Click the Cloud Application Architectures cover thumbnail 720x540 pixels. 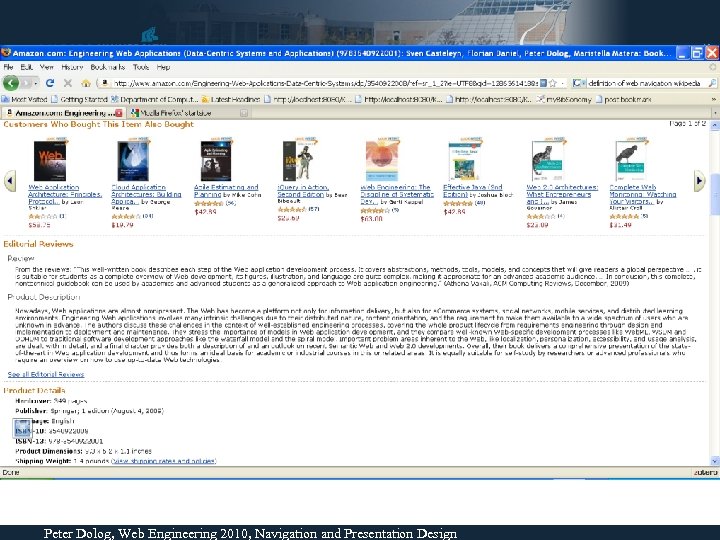click(x=133, y=161)
